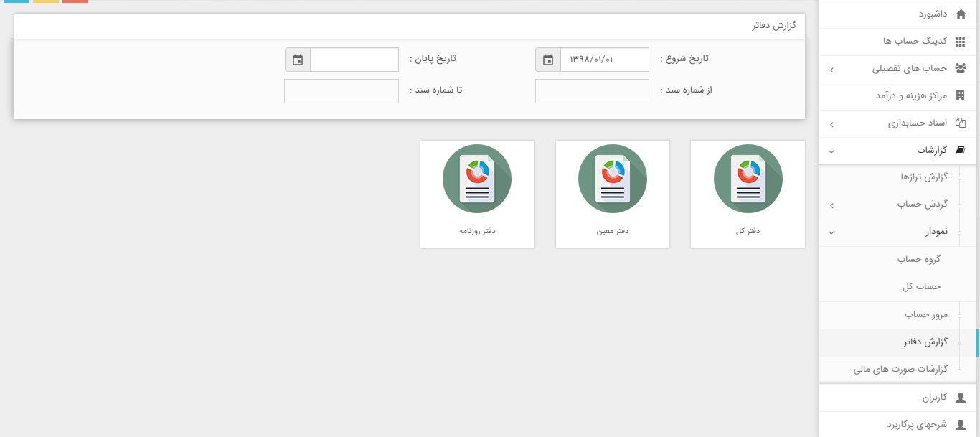The width and height of the screenshot is (980, 437).
Task: Click the red color box at top
Action: coord(75,1)
